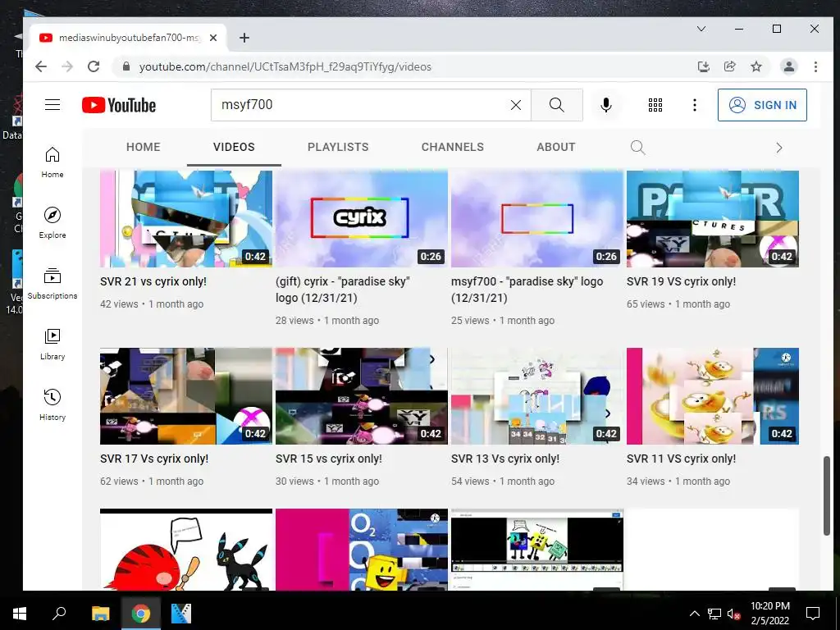Viewport: 840px width, 630px height.
Task: Open Windows Start menu
Action: click(20, 614)
